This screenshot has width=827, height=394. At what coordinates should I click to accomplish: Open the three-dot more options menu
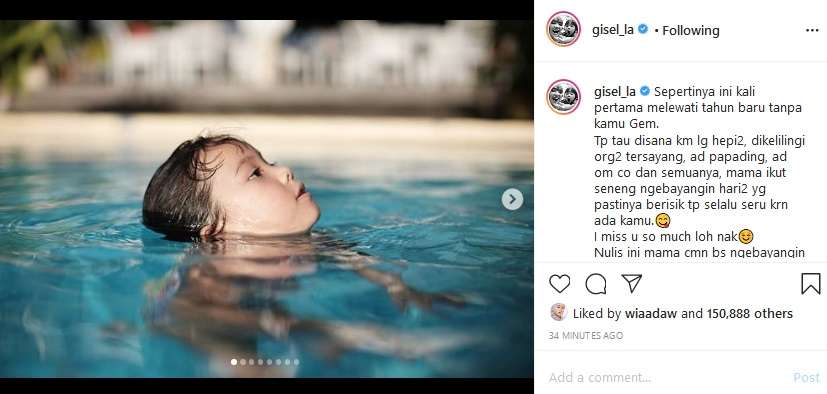click(x=812, y=31)
